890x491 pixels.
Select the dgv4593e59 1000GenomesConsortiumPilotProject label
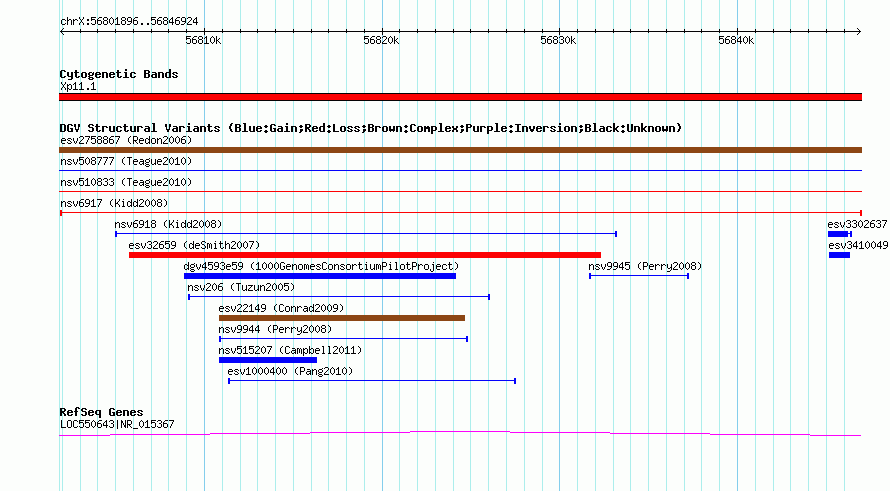[x=321, y=266]
